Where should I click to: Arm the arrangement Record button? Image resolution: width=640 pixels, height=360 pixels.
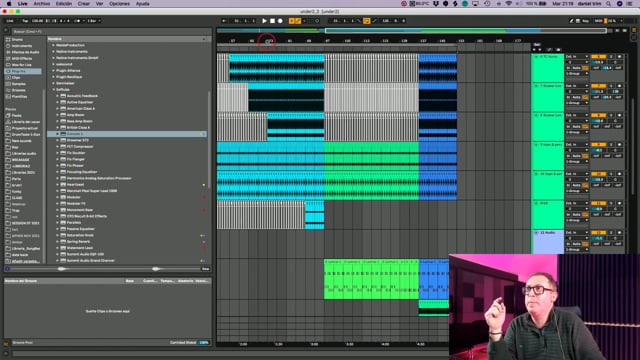pos(280,21)
